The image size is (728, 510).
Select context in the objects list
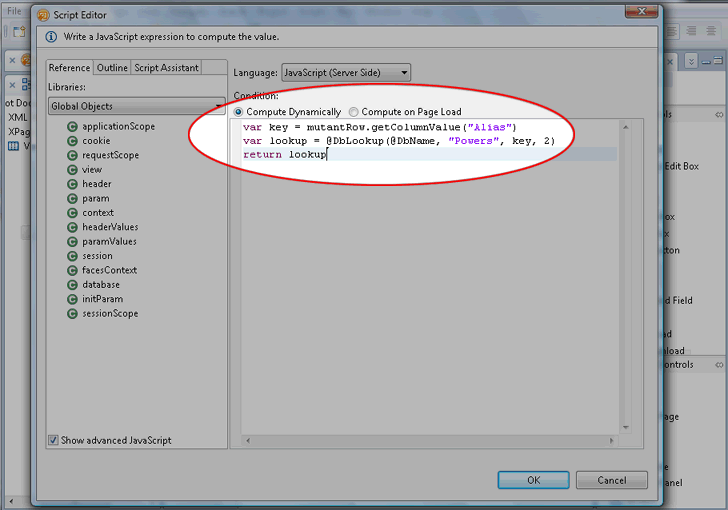coord(98,213)
